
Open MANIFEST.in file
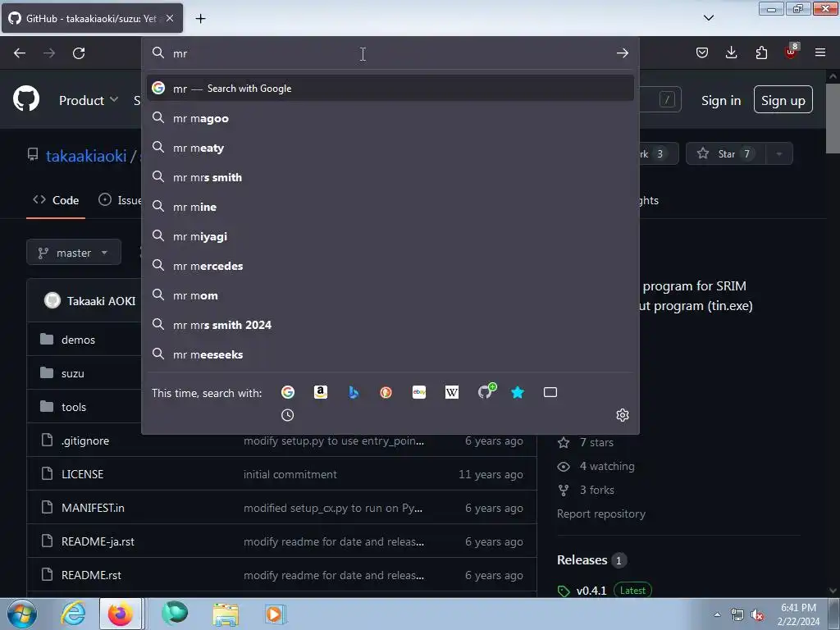pos(93,508)
